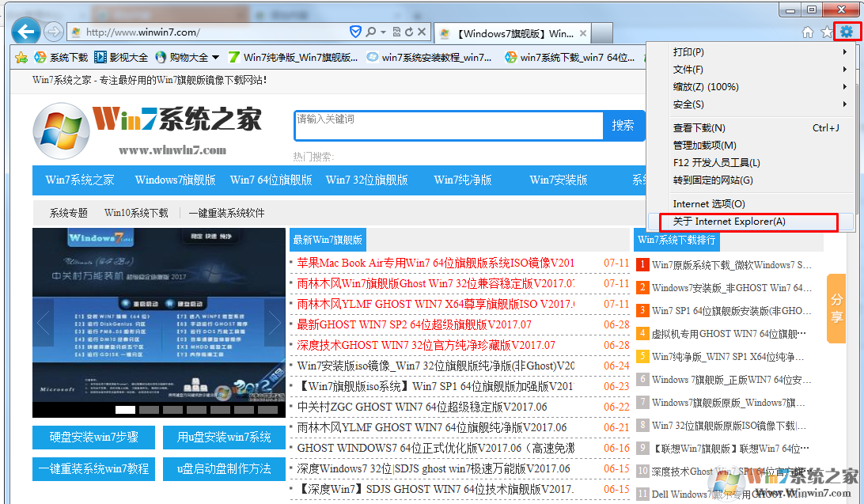
Task: Open the gear Tools menu icon
Action: [847, 32]
